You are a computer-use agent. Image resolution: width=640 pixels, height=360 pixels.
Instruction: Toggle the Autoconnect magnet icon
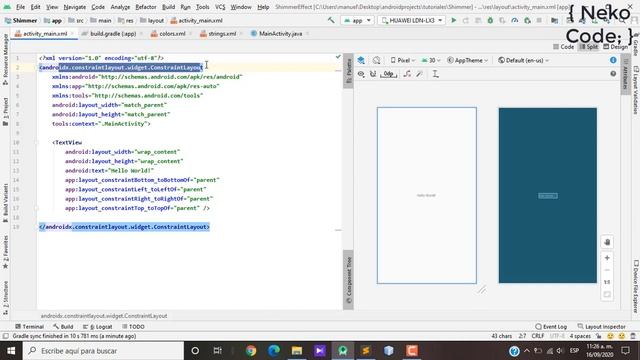tap(373, 74)
